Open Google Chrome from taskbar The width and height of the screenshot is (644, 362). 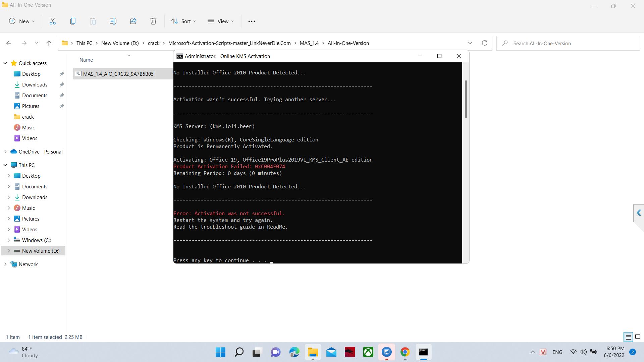pos(405,352)
